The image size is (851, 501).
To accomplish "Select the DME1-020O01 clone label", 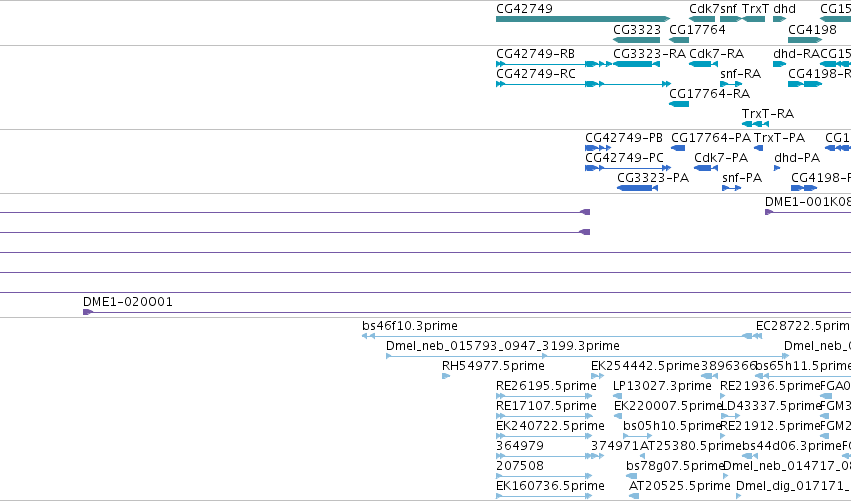I will (128, 302).
